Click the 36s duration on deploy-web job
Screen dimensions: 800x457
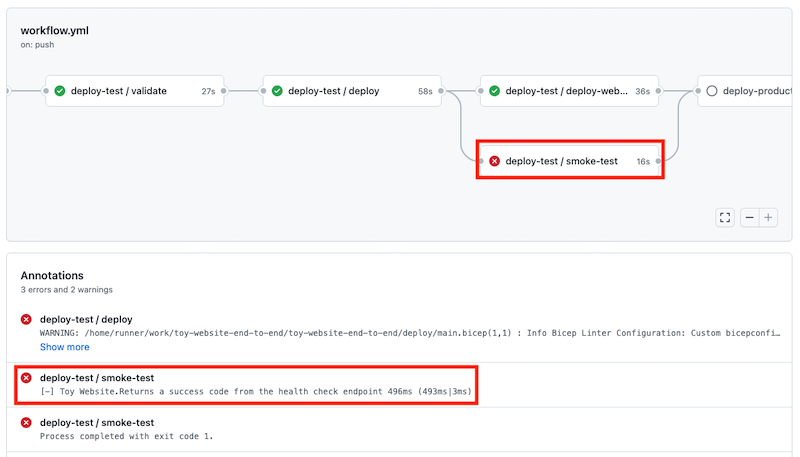pyautogui.click(x=642, y=91)
